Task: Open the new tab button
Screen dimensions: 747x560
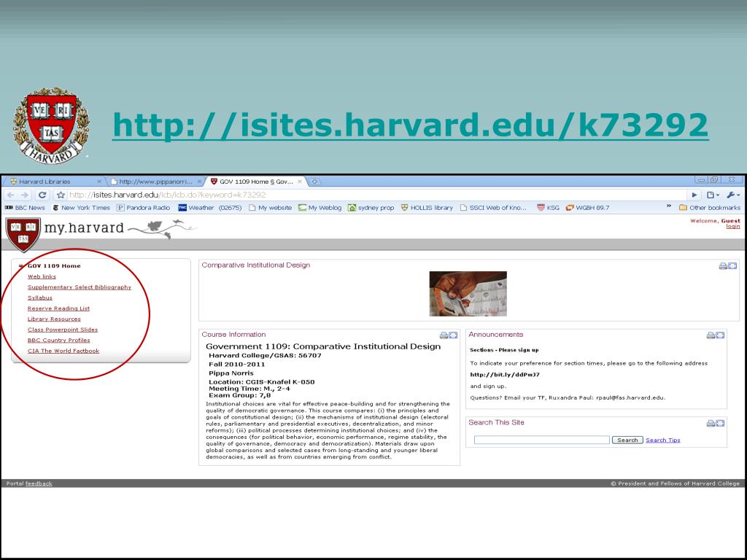Action: point(314,182)
